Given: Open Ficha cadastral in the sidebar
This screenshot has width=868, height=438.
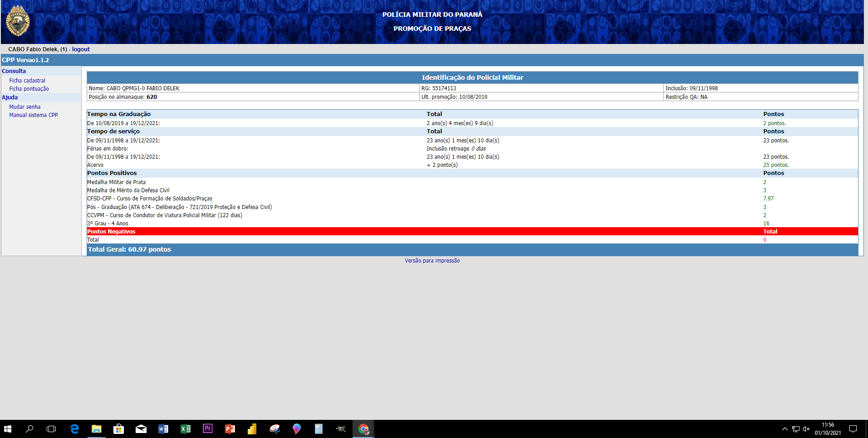Looking at the screenshot, I should click(x=27, y=81).
